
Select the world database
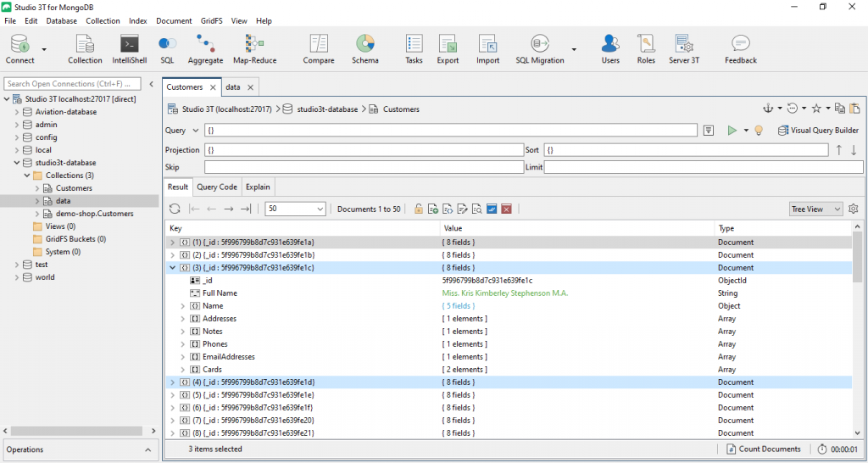click(45, 277)
